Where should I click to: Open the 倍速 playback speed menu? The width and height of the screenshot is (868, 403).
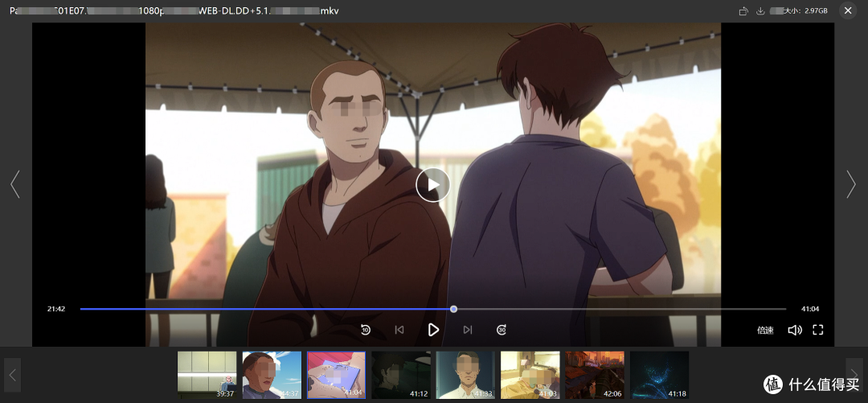click(x=765, y=331)
